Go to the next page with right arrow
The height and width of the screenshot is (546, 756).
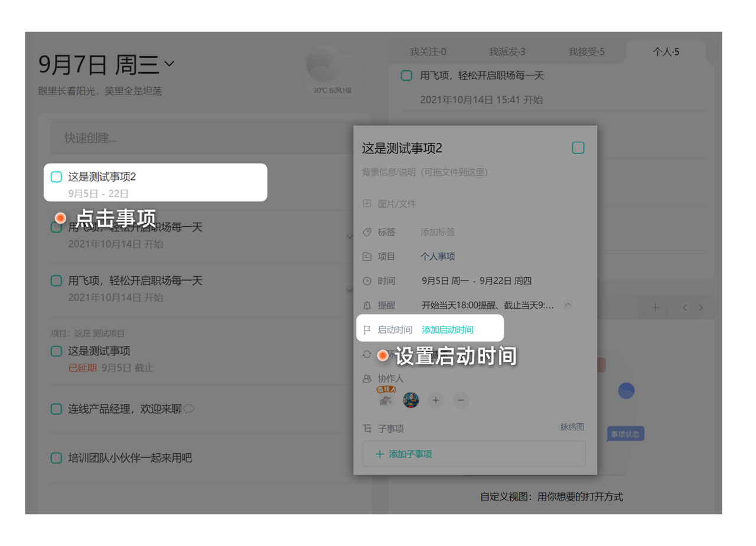click(701, 308)
